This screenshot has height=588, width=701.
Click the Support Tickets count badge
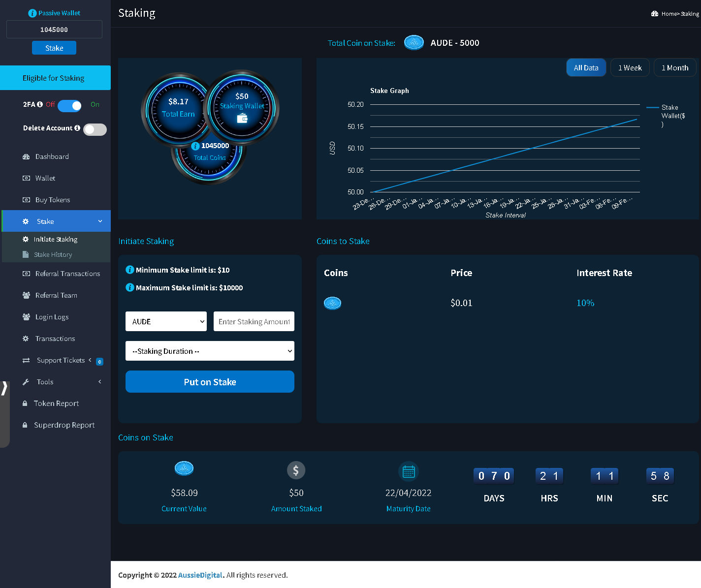(x=99, y=362)
